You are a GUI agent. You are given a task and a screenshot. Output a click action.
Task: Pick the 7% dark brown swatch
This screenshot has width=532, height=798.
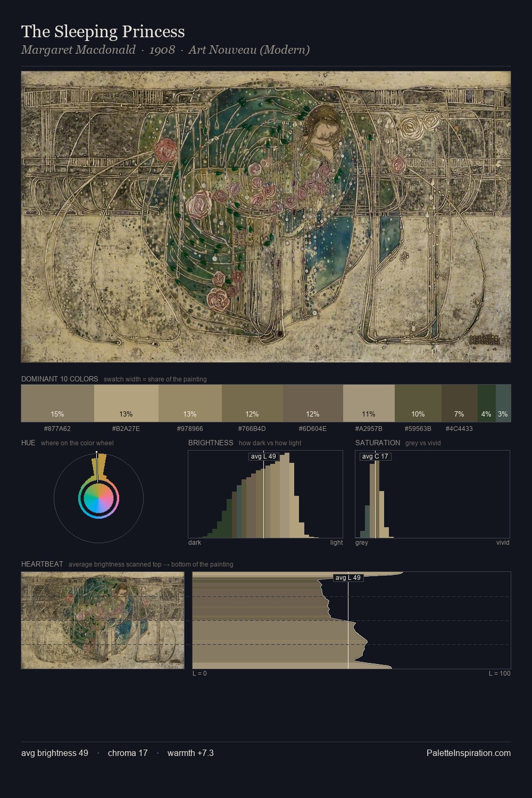coord(460,403)
